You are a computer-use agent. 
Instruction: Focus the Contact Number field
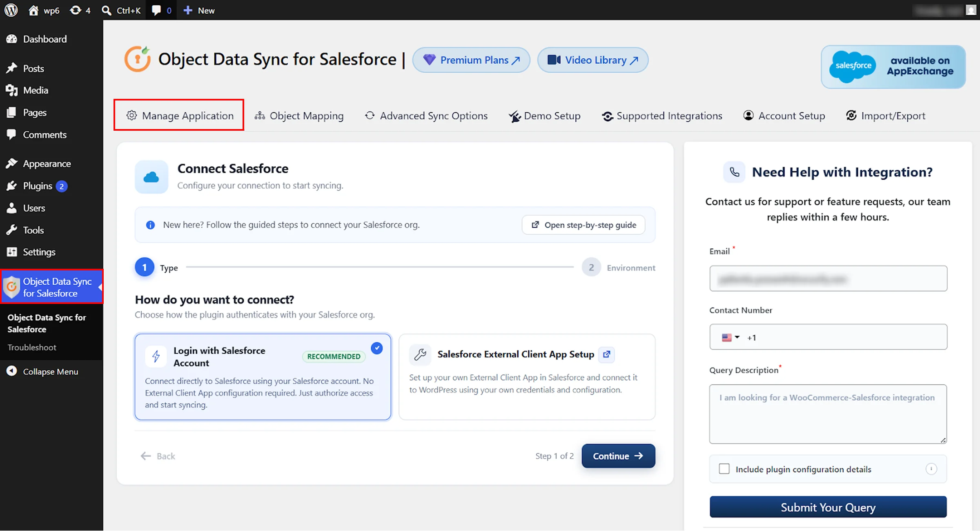click(x=828, y=337)
